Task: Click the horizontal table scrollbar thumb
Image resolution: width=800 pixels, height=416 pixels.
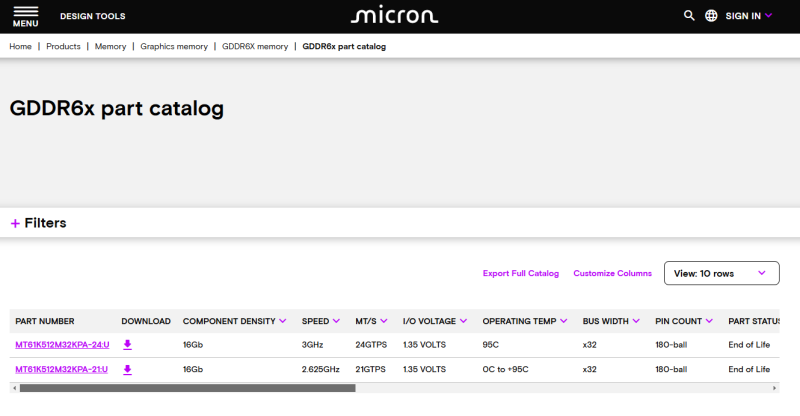Action: coord(187,388)
